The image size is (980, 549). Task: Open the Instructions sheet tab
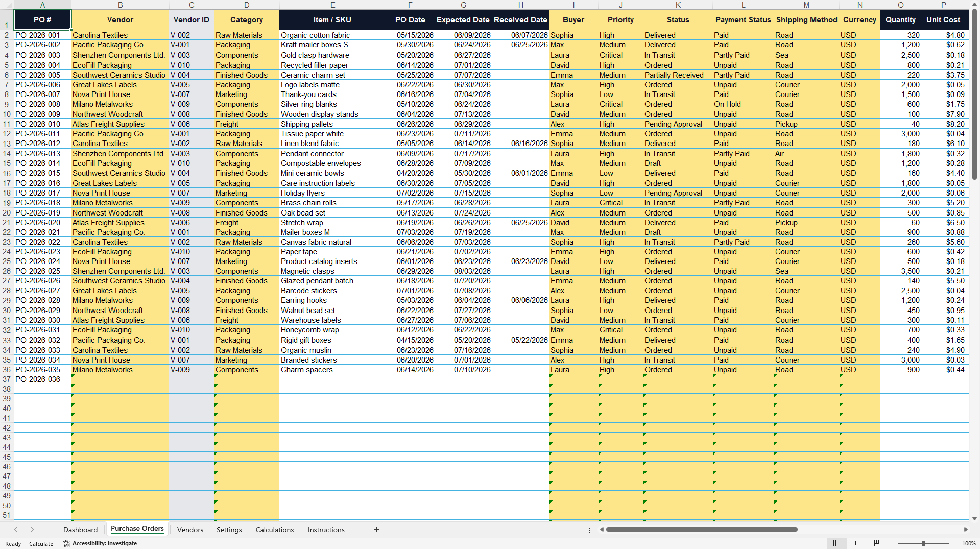coord(326,530)
